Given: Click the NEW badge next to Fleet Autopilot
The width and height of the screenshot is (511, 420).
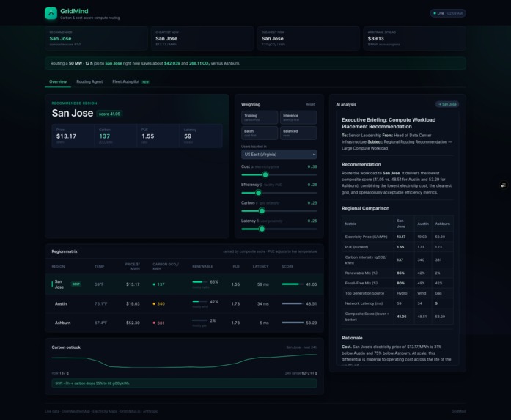Looking at the screenshot, I should (145, 82).
